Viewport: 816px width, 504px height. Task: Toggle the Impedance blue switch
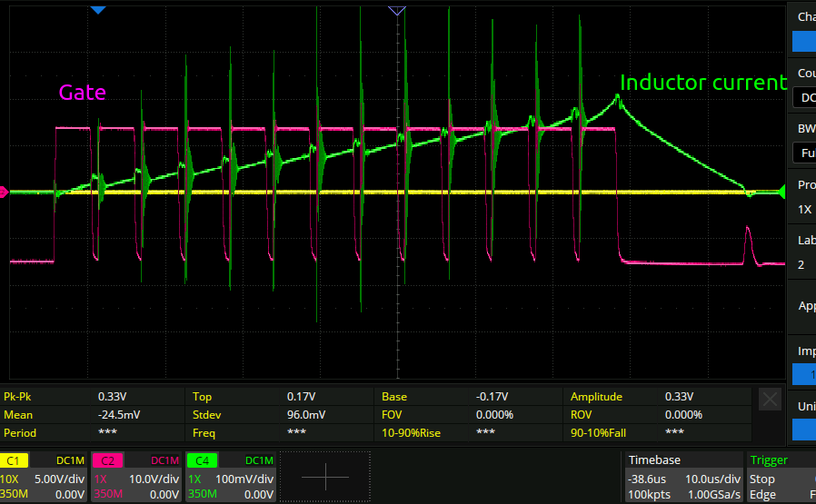(803, 373)
